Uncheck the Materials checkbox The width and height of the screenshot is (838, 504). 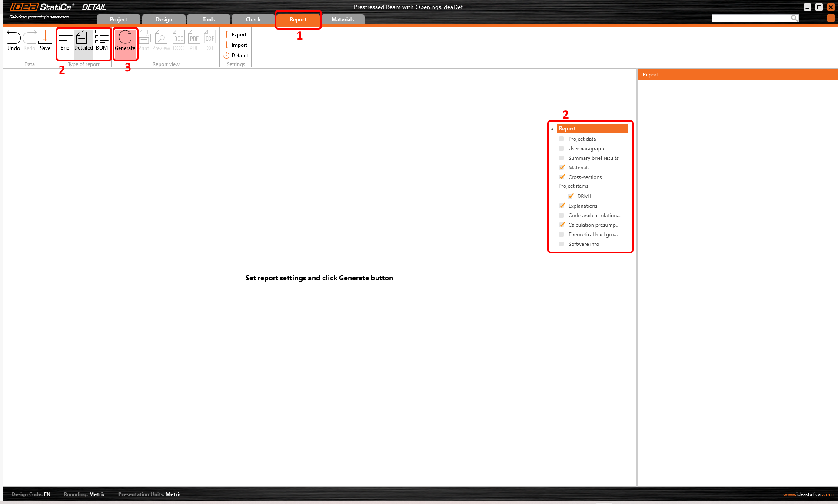(x=562, y=168)
